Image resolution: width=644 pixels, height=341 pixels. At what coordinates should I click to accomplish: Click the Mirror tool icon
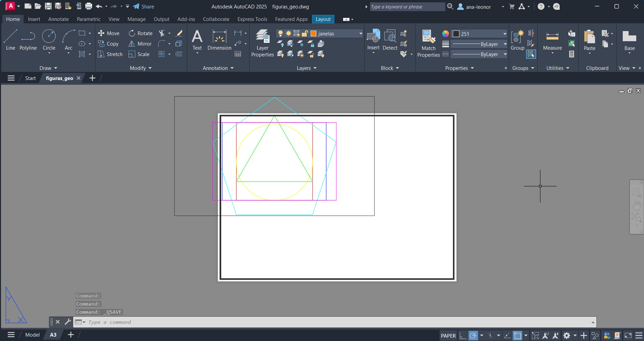[x=132, y=44]
